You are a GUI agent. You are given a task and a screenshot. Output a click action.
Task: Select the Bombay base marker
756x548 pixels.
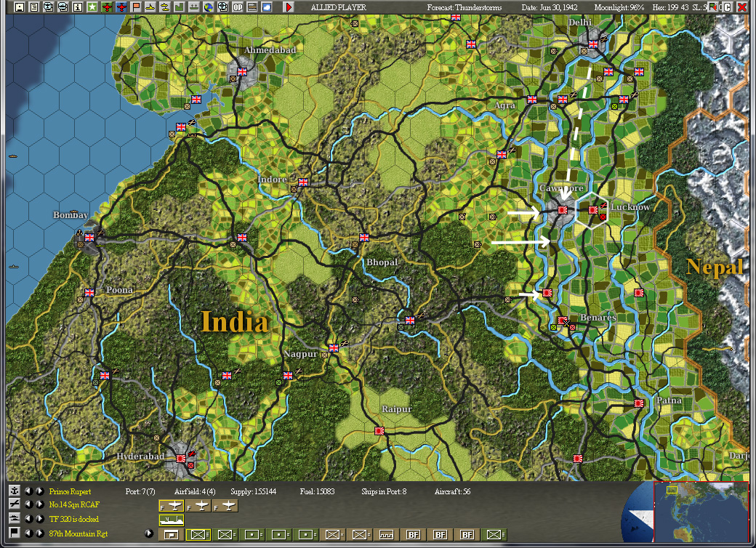89,237
